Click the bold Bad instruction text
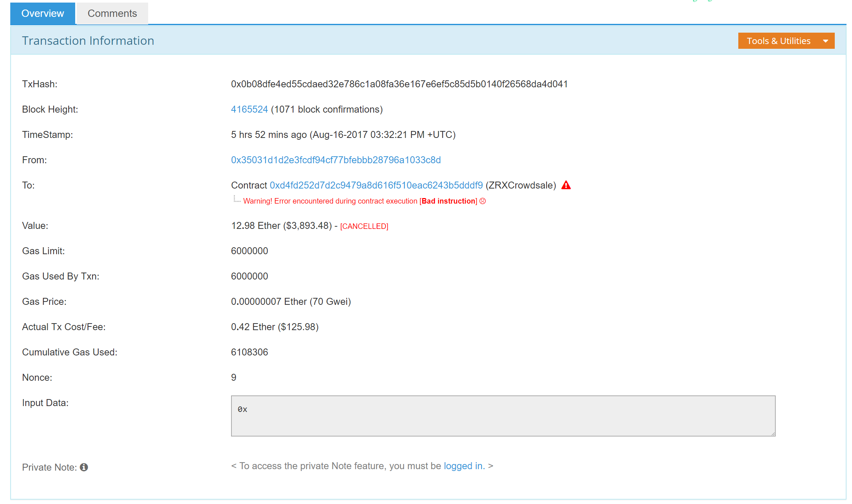 pos(449,201)
